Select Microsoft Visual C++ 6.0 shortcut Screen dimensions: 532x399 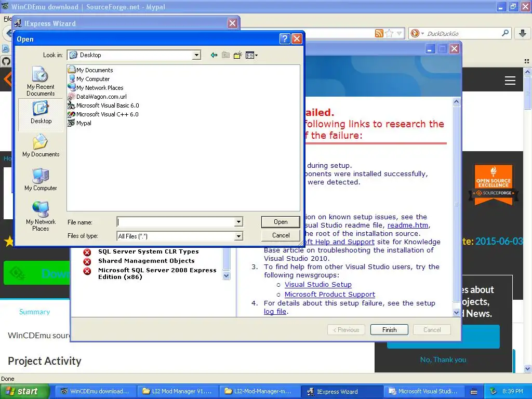coord(103,114)
